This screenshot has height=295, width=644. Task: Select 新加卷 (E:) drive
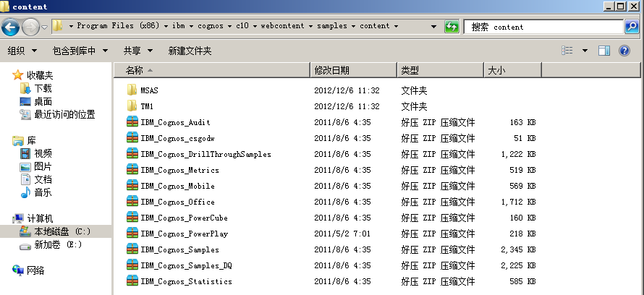59,245
